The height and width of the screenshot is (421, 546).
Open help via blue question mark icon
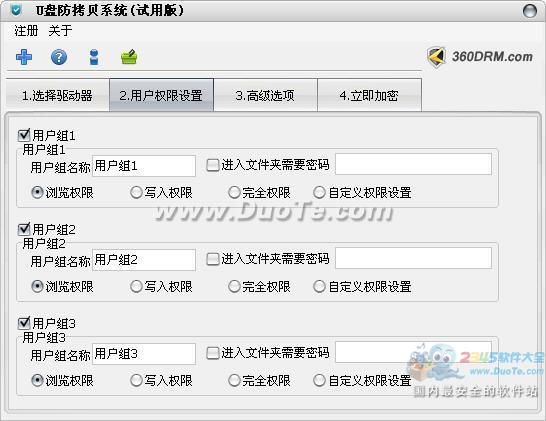(59, 57)
